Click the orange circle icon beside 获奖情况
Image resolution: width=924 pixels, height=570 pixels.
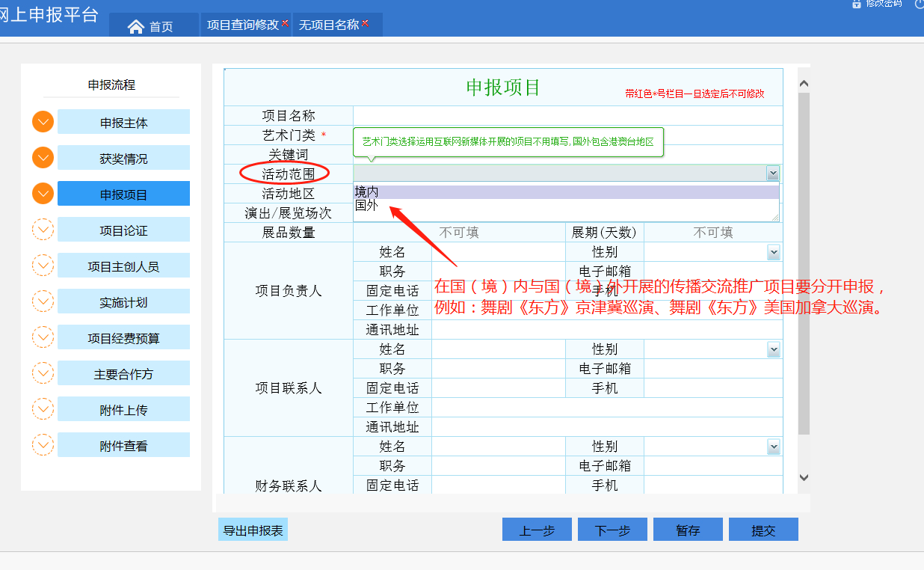(43, 158)
